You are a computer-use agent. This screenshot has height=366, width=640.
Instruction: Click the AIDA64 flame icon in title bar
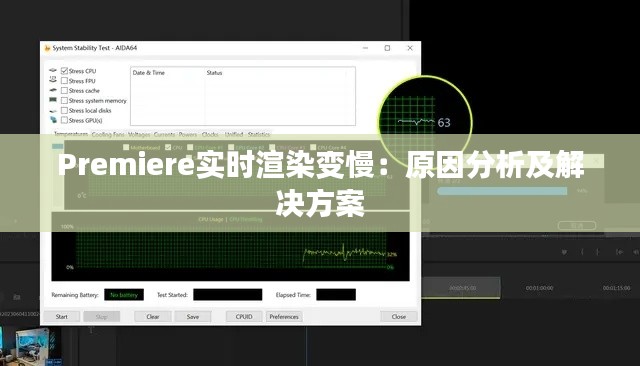click(47, 48)
